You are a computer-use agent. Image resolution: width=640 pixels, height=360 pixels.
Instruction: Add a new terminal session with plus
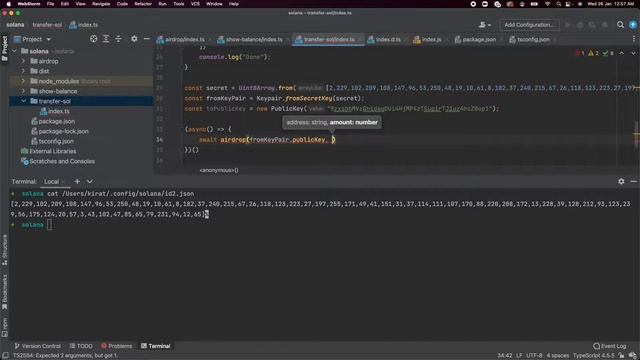click(77, 181)
